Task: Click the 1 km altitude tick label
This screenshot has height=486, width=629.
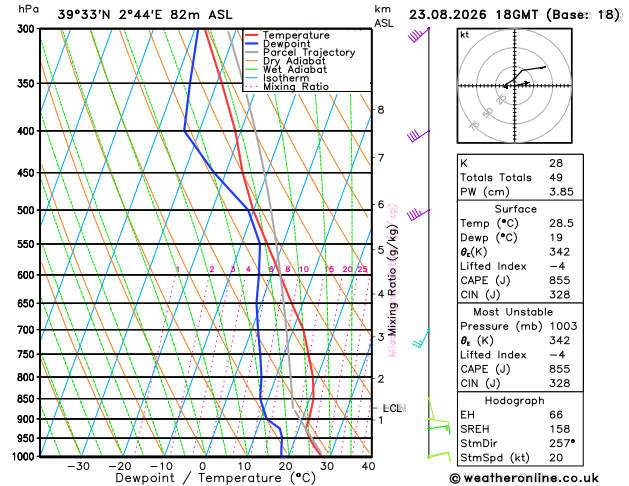Action: (x=381, y=420)
